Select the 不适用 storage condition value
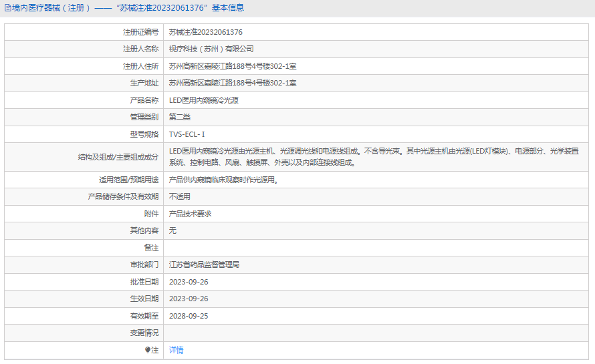This screenshot has width=595, height=364. coord(179,196)
